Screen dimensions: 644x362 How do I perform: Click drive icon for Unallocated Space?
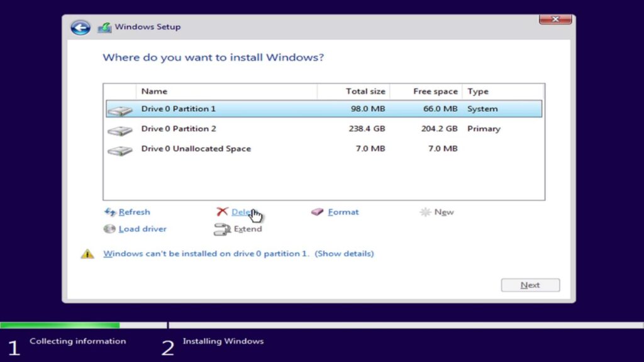click(x=120, y=151)
